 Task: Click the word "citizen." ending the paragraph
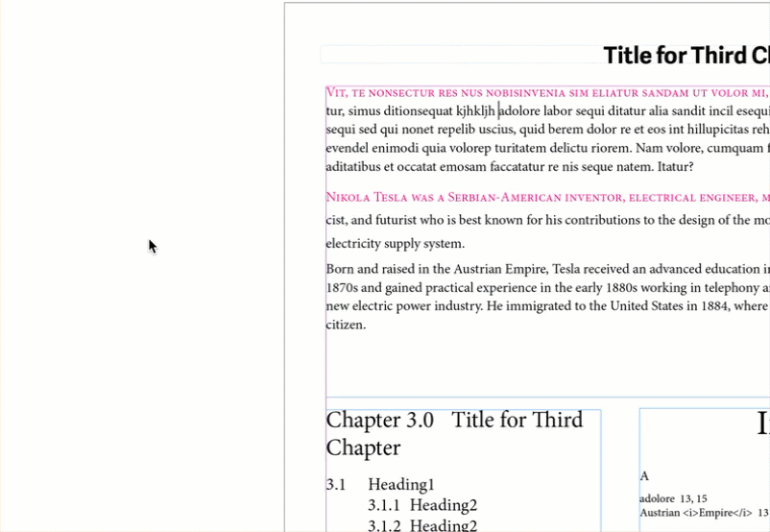click(346, 325)
